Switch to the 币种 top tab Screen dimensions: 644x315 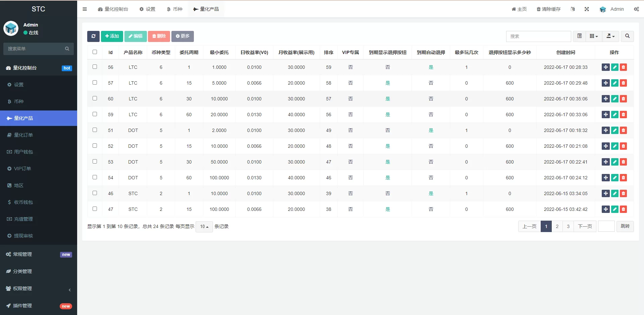click(175, 9)
